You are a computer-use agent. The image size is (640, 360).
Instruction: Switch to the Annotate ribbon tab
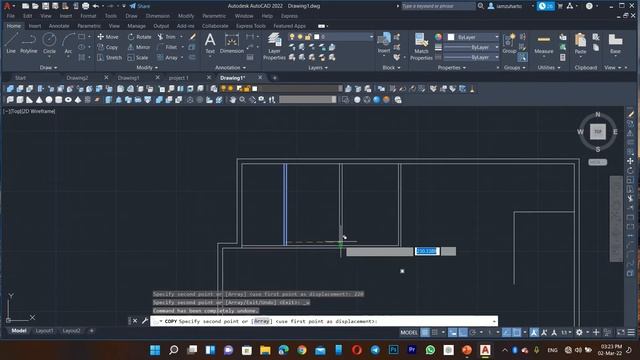point(59,26)
